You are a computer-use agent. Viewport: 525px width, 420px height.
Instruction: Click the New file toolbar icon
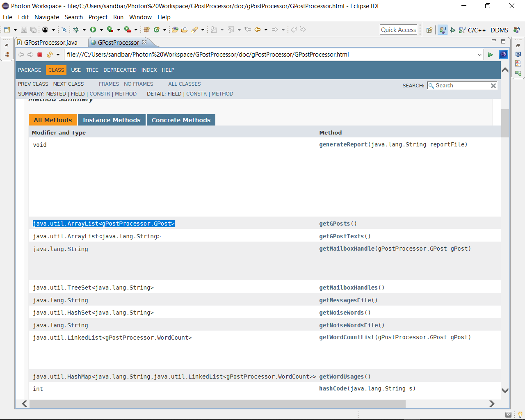7,30
